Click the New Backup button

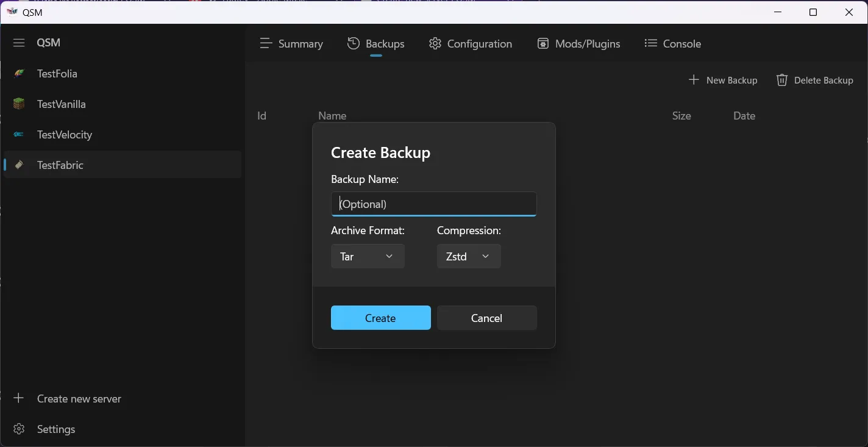[x=723, y=80]
